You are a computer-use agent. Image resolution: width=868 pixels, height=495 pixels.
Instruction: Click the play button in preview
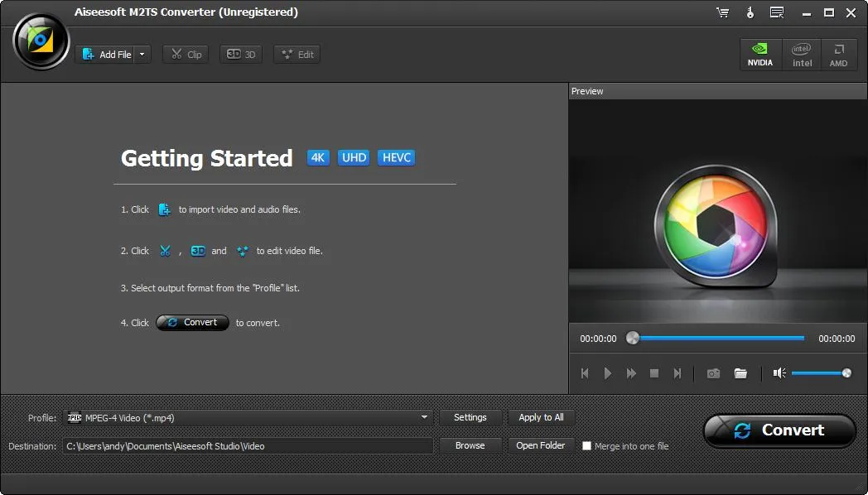pos(608,373)
